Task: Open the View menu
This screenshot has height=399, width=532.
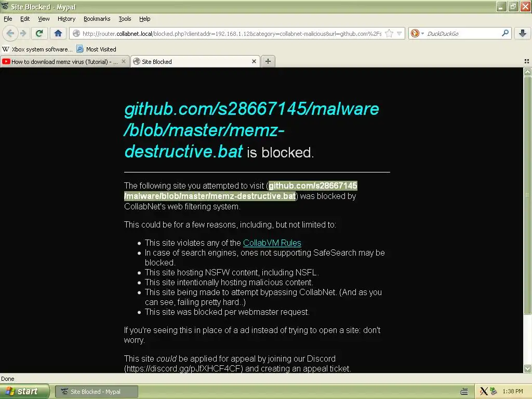Action: [44, 19]
